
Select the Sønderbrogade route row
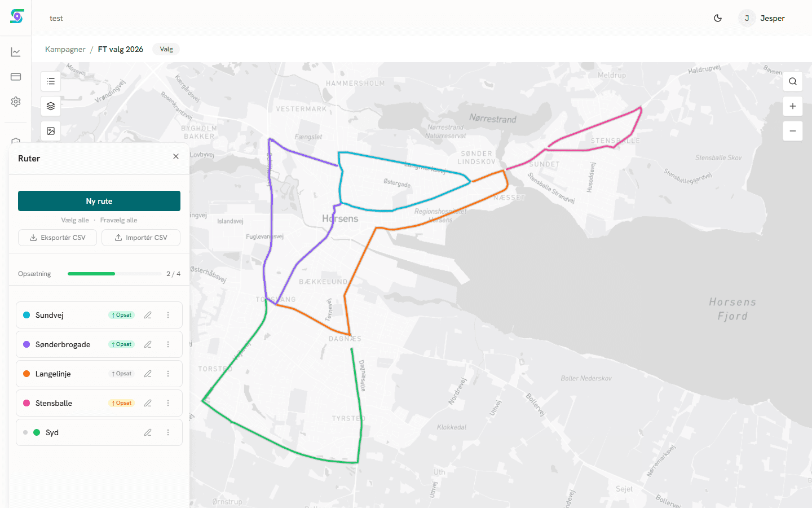(99, 344)
